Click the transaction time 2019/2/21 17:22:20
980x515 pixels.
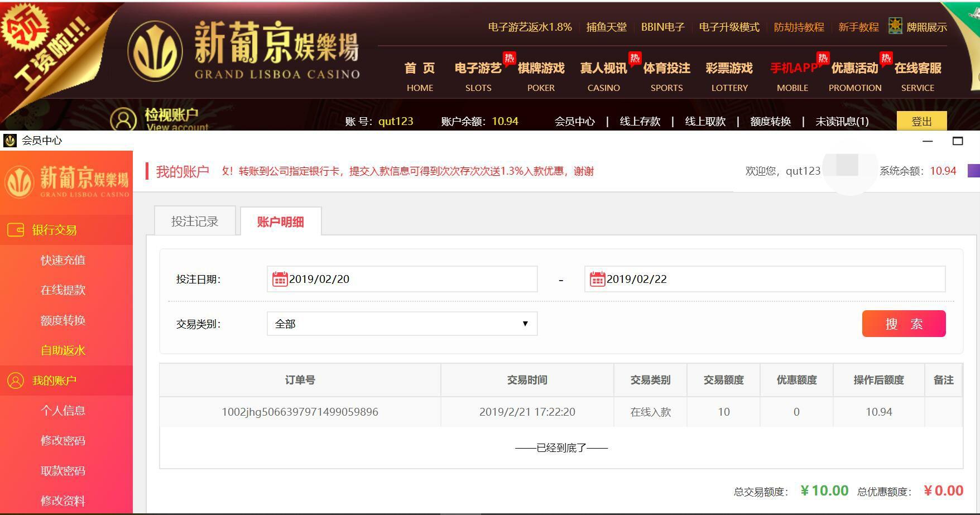(527, 412)
